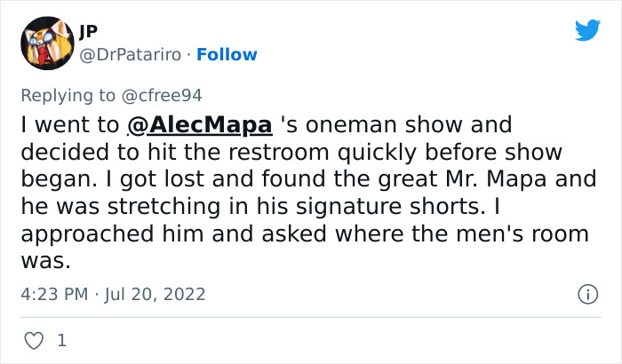Click the like count number 1
622x364 pixels.
(x=60, y=340)
